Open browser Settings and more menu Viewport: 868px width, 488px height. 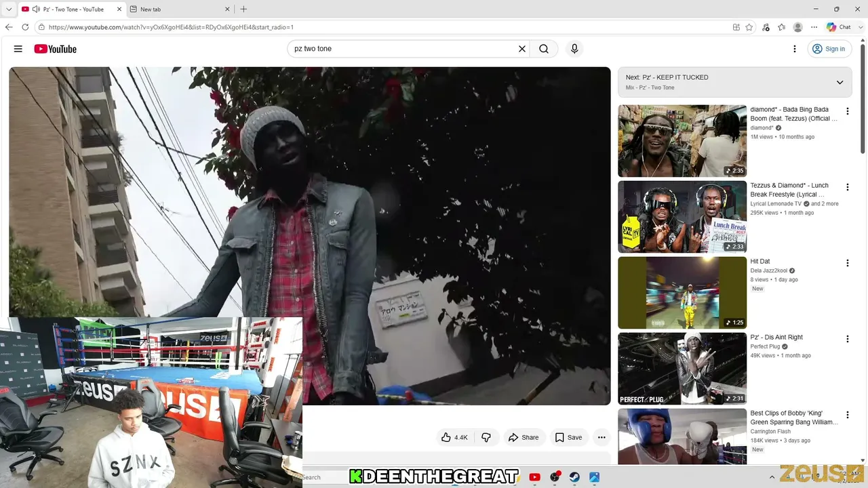click(x=814, y=27)
